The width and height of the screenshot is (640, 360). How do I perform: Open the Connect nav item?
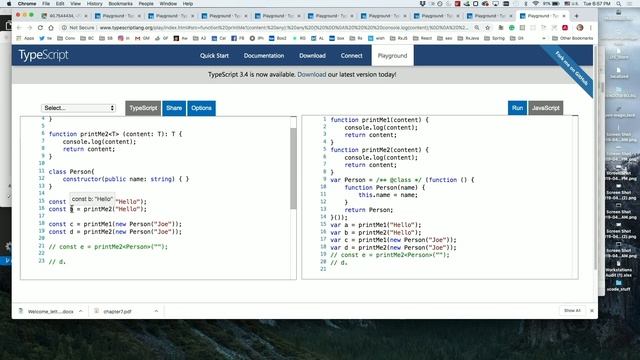point(351,56)
